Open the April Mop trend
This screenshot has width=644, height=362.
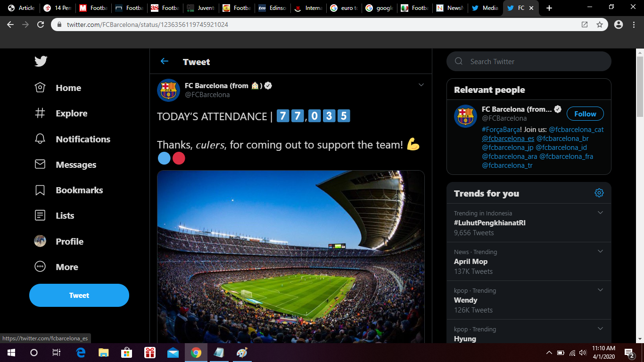click(529, 262)
